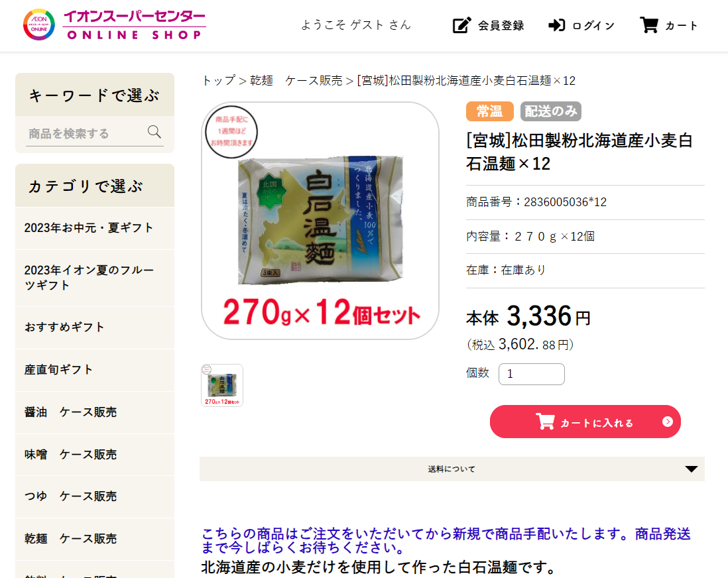Screen dimensions: 728x578
Task: Click the search magnifier icon
Action: tap(154, 133)
